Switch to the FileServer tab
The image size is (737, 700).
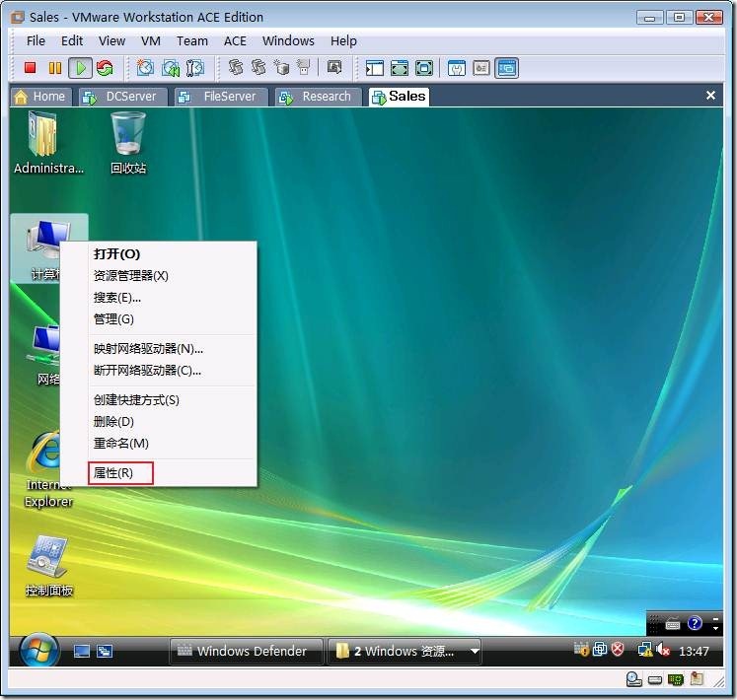(221, 97)
